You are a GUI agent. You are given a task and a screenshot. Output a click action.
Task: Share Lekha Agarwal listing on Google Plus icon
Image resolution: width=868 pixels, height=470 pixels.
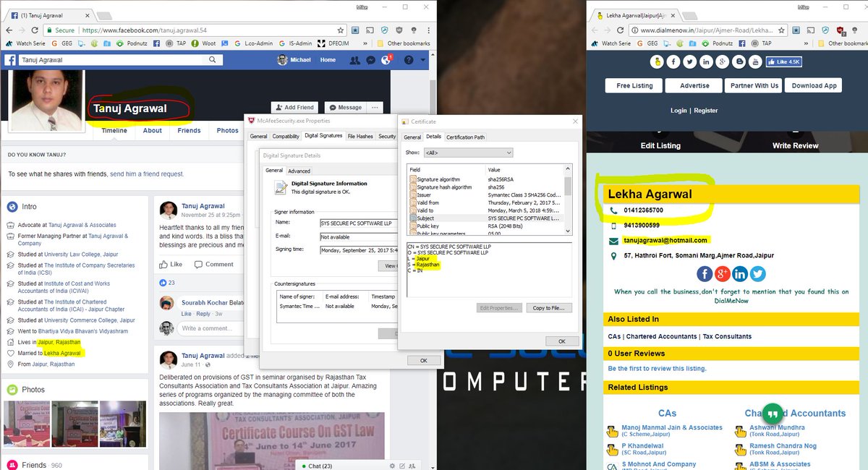(x=722, y=274)
